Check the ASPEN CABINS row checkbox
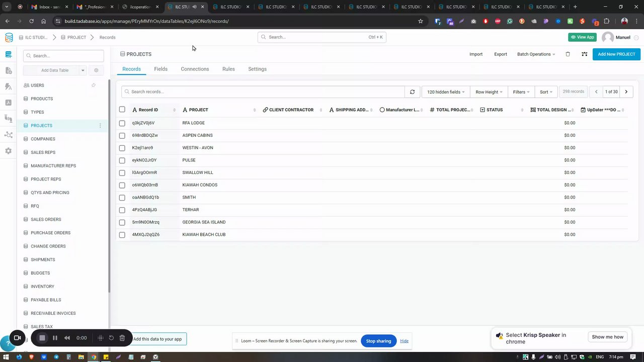 click(x=122, y=135)
